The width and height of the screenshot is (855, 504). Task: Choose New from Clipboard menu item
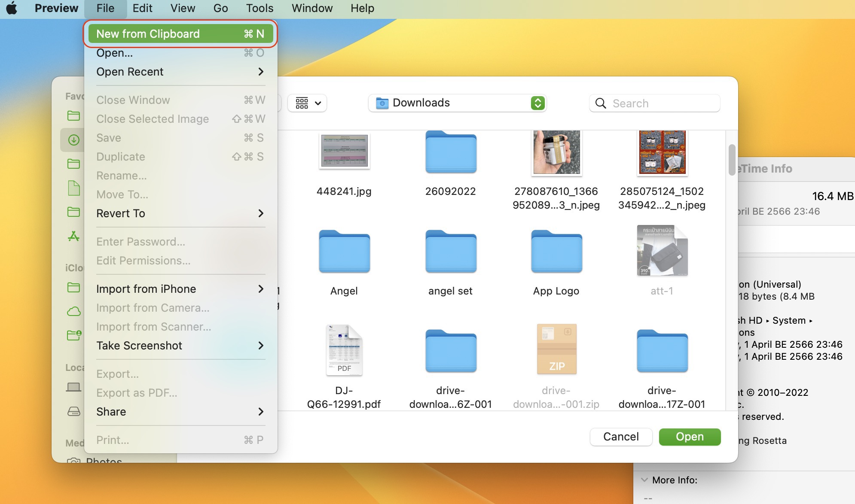tap(180, 34)
